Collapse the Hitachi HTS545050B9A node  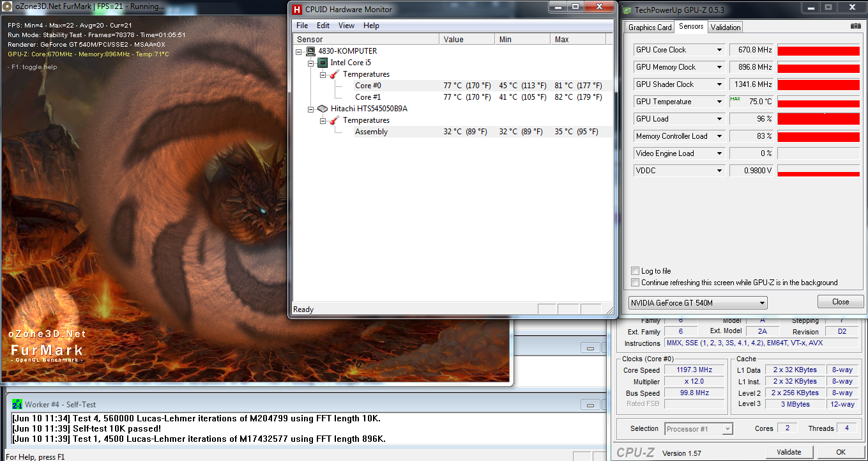pos(311,109)
